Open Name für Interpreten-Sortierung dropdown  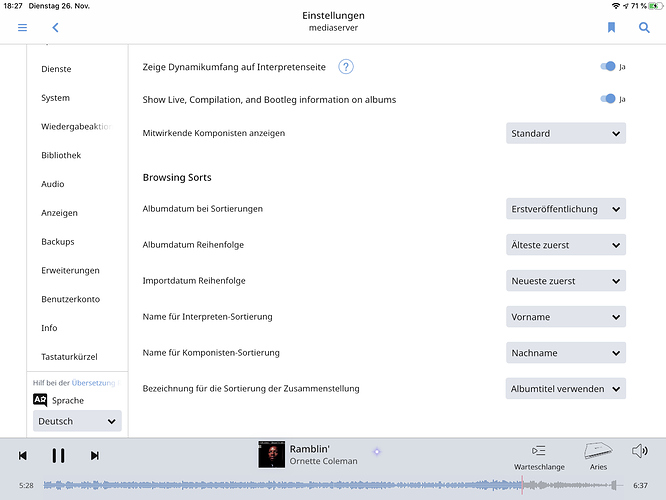pyautogui.click(x=566, y=316)
